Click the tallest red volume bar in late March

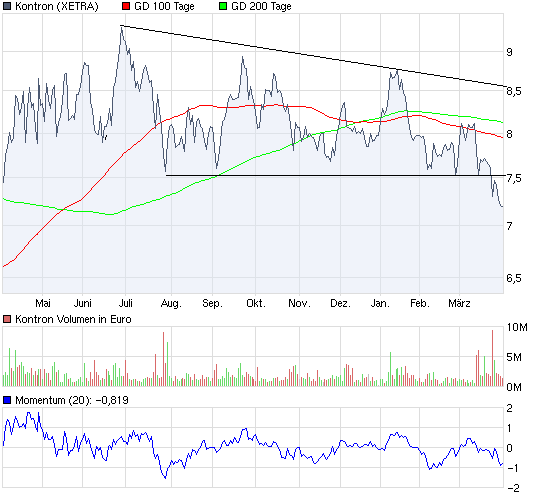coord(493,358)
